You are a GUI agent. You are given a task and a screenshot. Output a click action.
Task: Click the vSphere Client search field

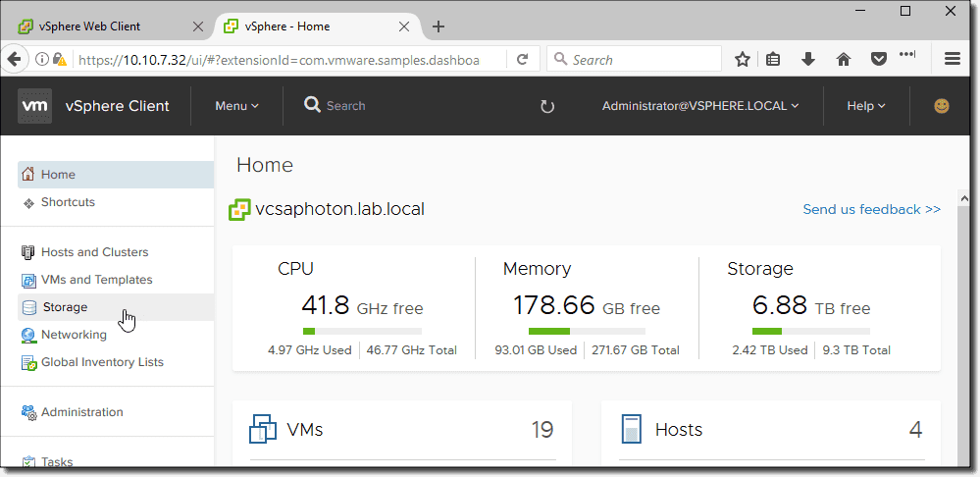pos(345,106)
